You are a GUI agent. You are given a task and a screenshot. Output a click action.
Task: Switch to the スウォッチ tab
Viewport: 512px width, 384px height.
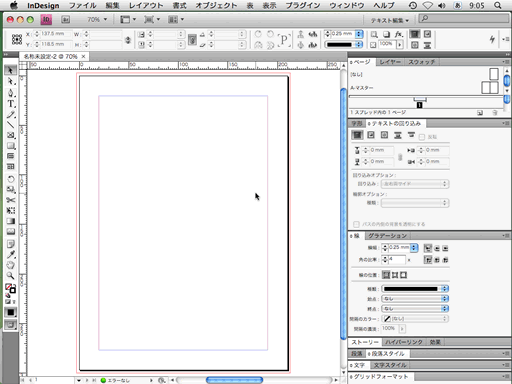coord(421,62)
